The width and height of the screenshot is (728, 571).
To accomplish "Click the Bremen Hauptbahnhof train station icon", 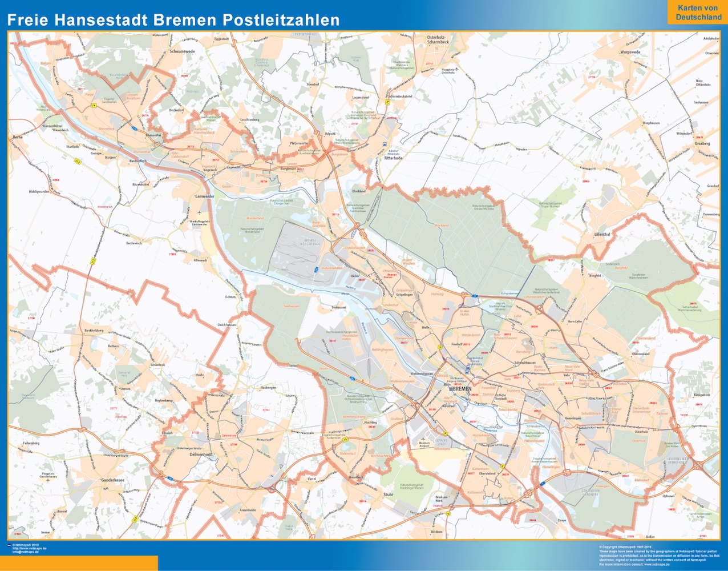I will point(467,369).
